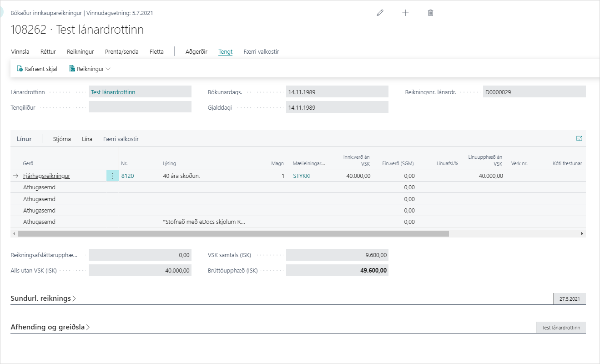Click the Ein.verð (SGM) column header
The image size is (600, 364).
click(398, 163)
